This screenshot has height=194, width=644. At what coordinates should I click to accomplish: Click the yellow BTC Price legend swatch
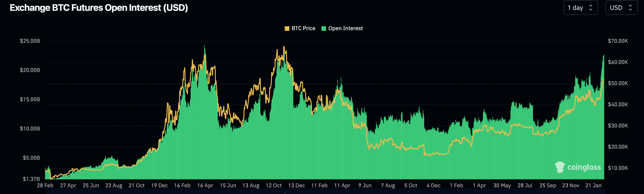tap(287, 29)
